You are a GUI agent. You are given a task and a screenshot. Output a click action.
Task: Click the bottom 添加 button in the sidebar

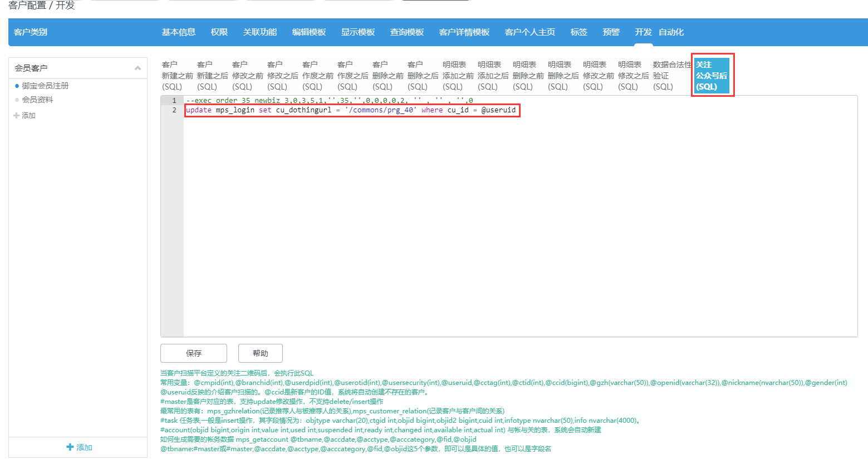coord(79,447)
